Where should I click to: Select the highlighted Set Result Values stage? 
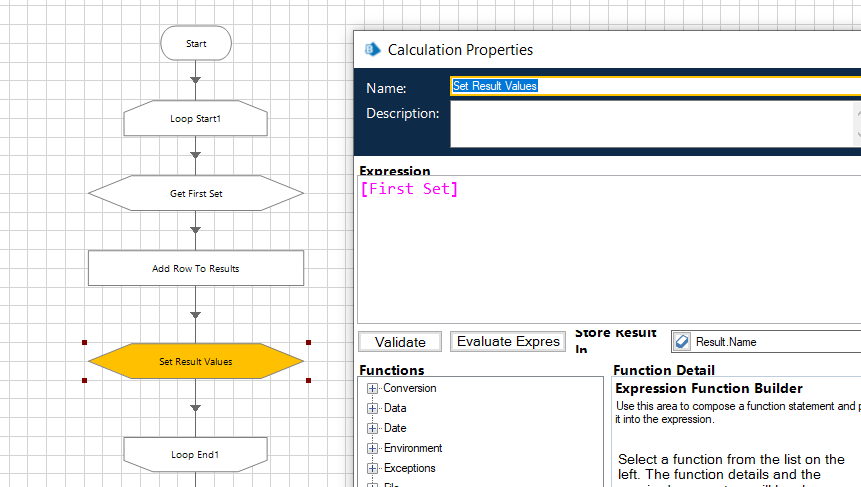pyautogui.click(x=196, y=361)
